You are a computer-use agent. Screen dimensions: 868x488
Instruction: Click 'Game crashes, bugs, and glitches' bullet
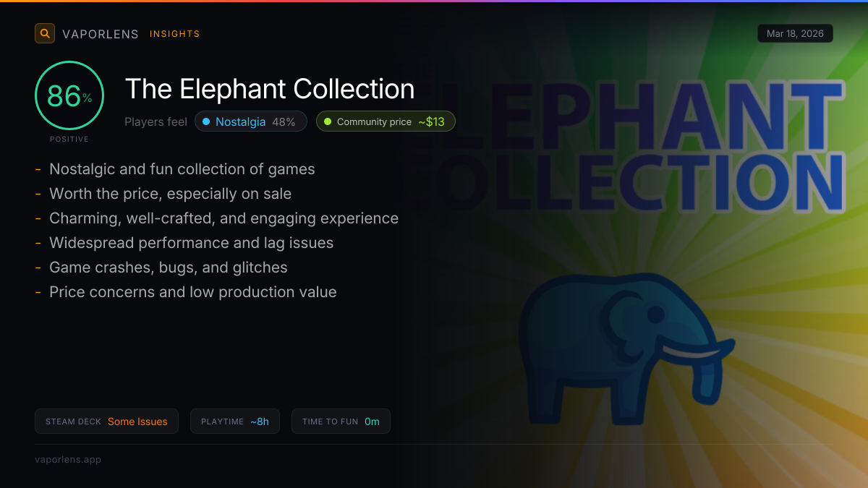(169, 267)
